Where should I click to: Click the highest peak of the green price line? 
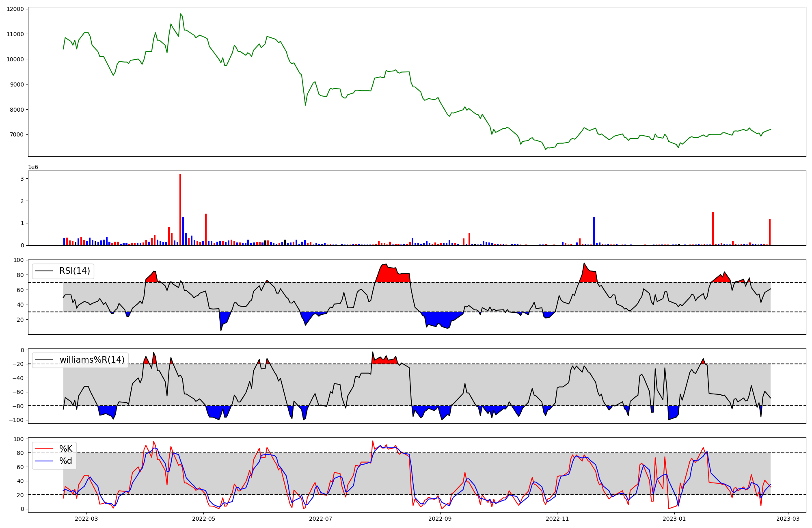pyautogui.click(x=181, y=14)
